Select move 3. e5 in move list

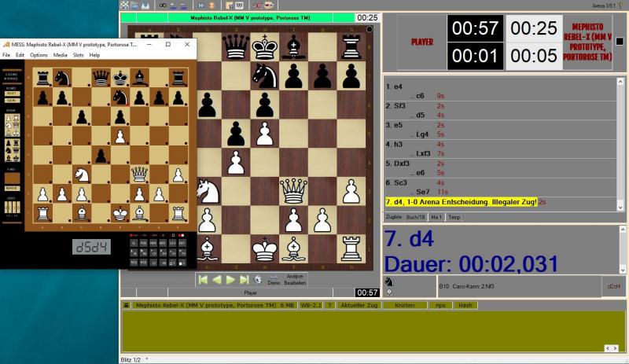(x=396, y=124)
